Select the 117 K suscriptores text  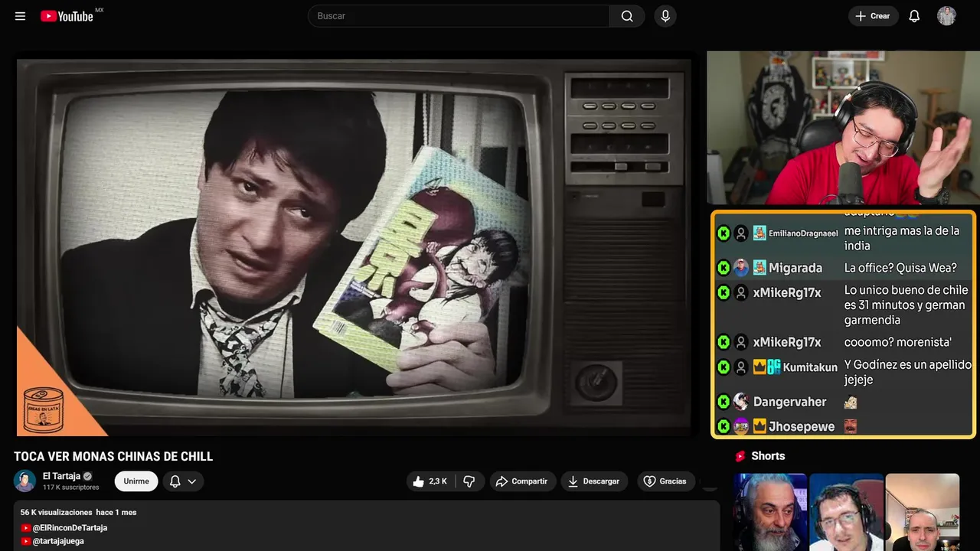click(71, 487)
